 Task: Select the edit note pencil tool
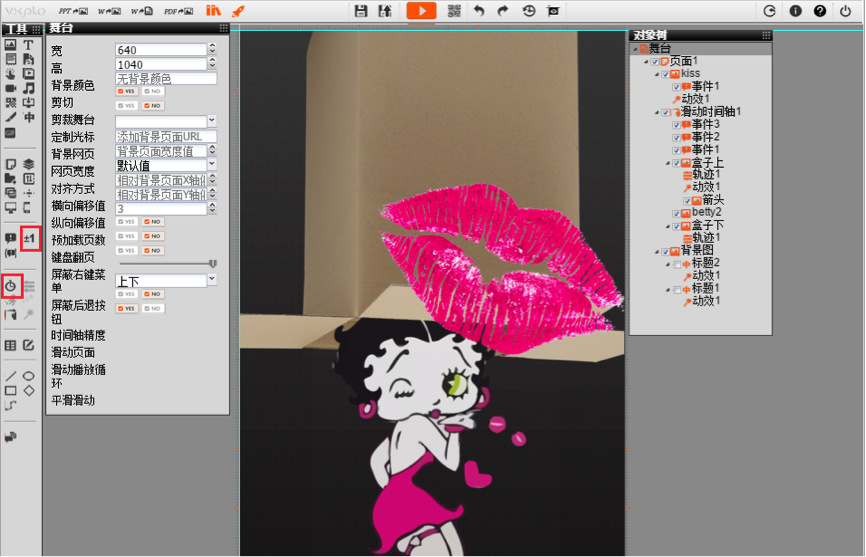(29, 346)
